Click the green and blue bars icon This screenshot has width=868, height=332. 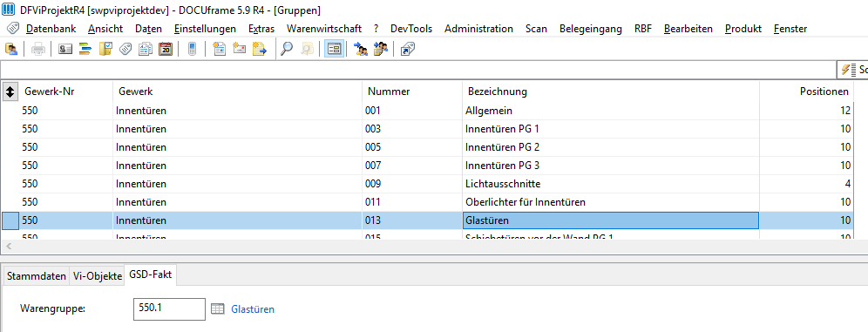[85, 50]
